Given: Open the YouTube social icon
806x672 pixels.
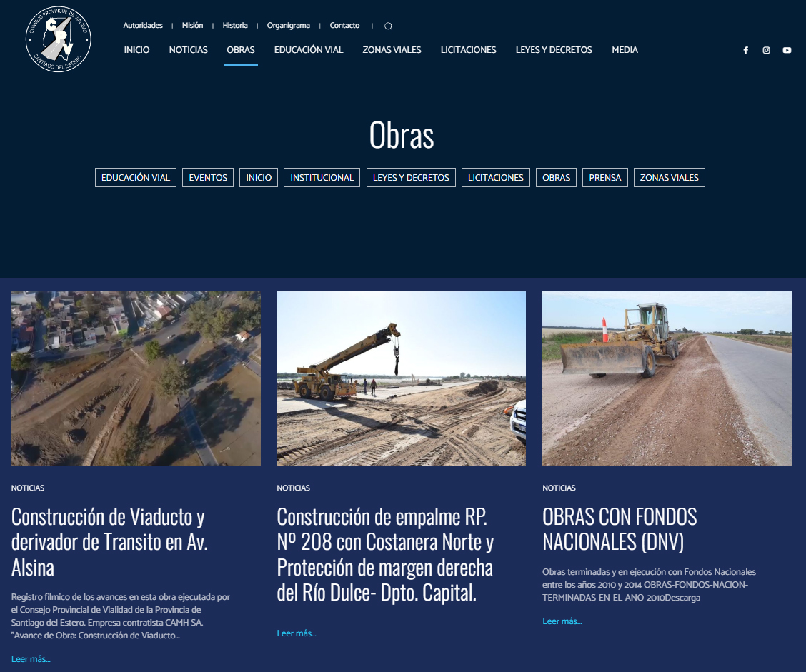Looking at the screenshot, I should coord(787,50).
